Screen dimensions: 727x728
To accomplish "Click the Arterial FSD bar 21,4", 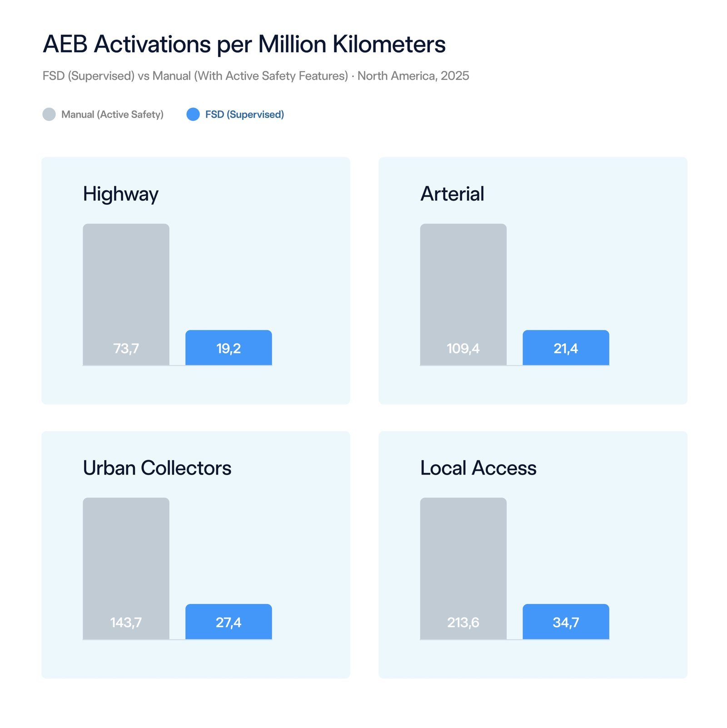I will click(x=566, y=347).
